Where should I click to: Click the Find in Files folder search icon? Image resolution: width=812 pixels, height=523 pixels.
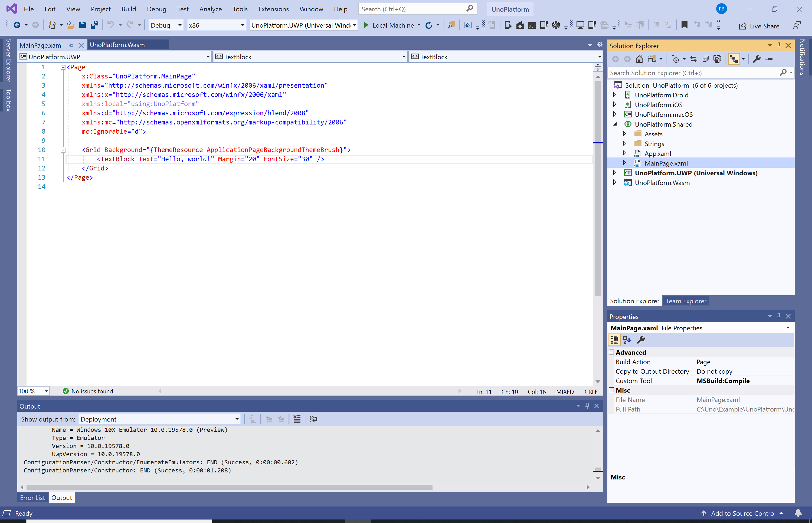click(451, 25)
